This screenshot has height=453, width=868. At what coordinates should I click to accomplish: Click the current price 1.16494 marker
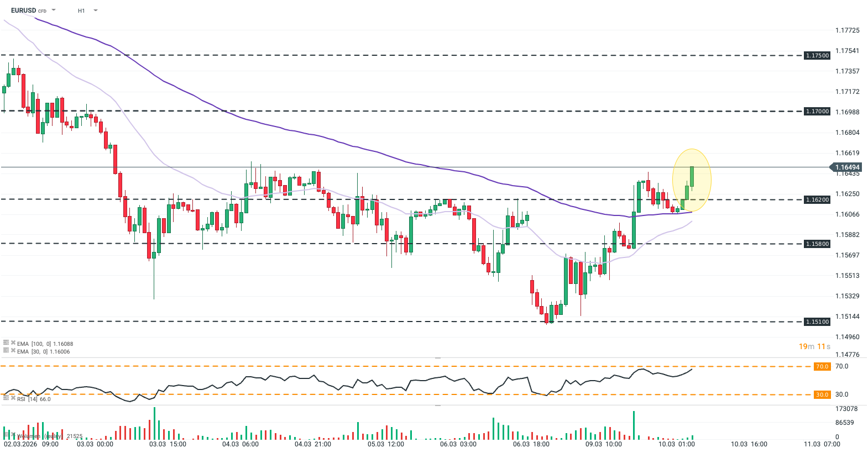click(x=846, y=167)
